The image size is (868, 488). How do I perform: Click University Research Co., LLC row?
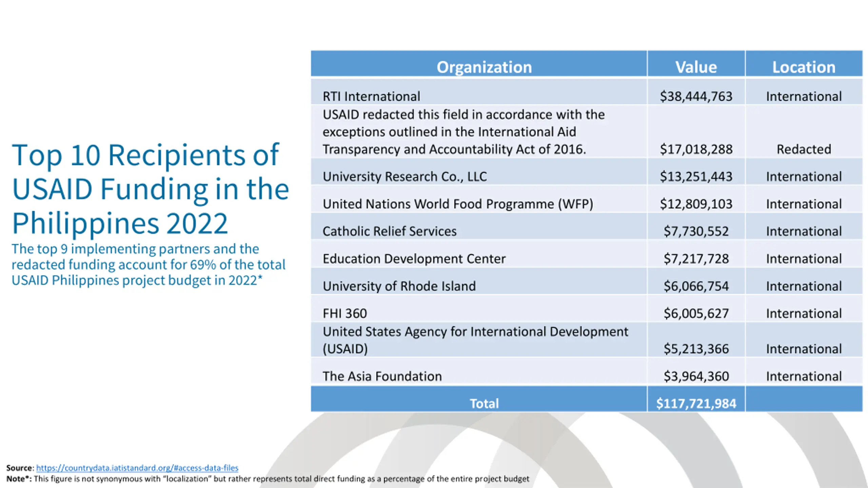tap(405, 177)
